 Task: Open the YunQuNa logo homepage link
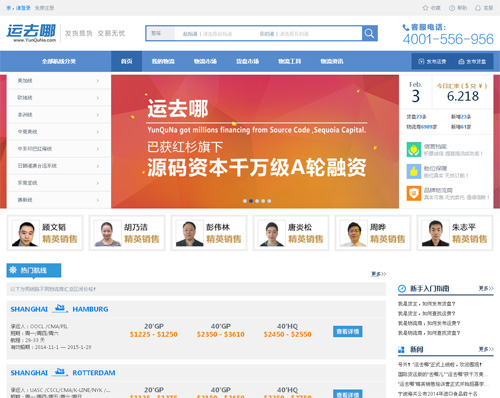click(x=31, y=33)
